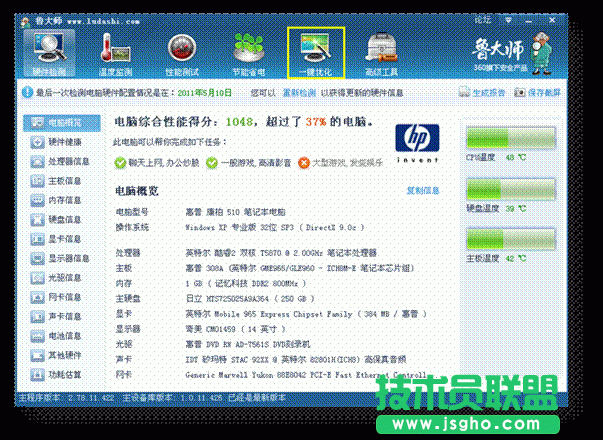Click the 已经是最新版本 status bar text
Image resolution: width=603 pixels, height=440 pixels.
click(257, 398)
